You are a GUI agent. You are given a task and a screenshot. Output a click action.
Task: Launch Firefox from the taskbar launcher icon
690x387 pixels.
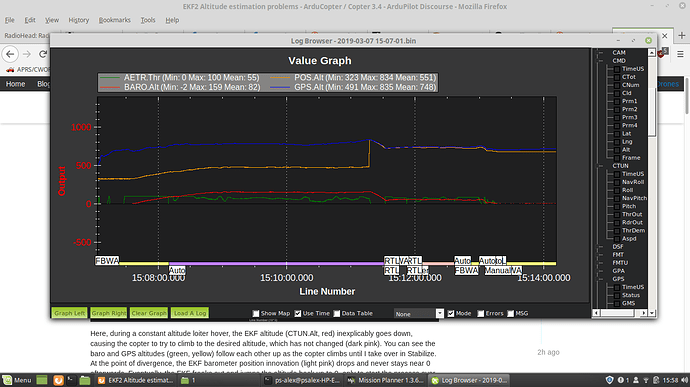58,380
